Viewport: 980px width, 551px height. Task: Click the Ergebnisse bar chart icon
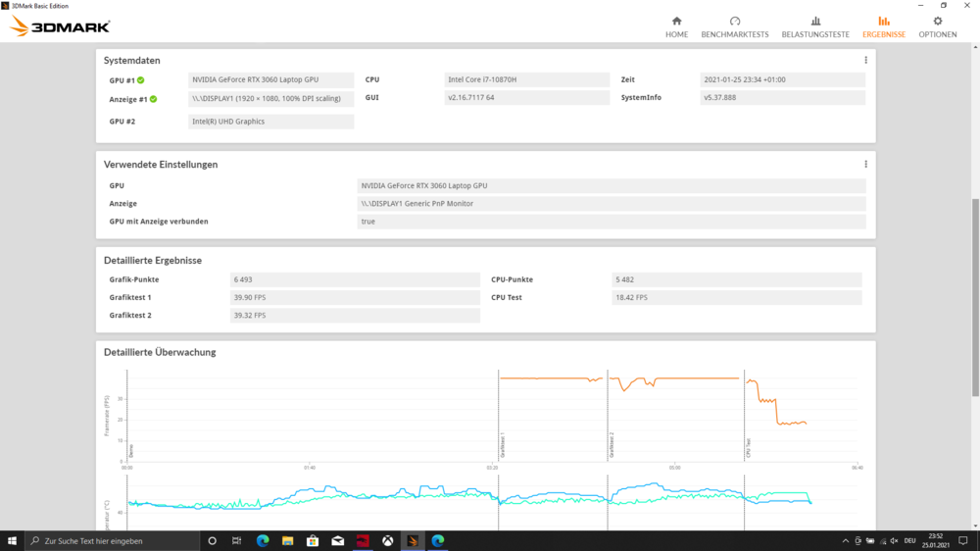884,21
